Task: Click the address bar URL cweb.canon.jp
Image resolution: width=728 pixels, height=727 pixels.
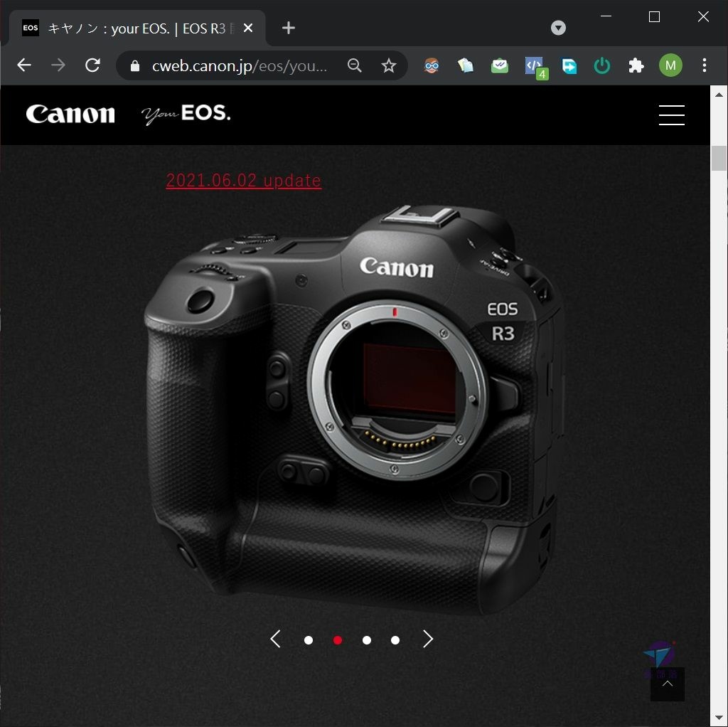Action: tap(240, 66)
